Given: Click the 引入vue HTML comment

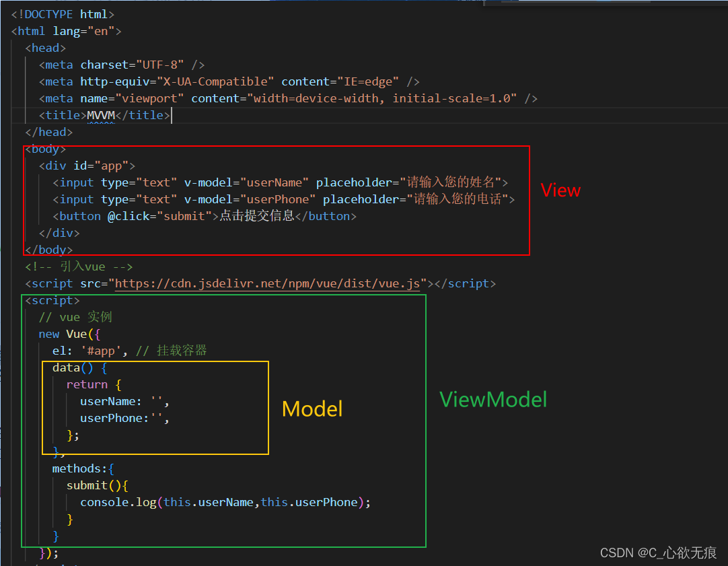Looking at the screenshot, I should tap(79, 267).
